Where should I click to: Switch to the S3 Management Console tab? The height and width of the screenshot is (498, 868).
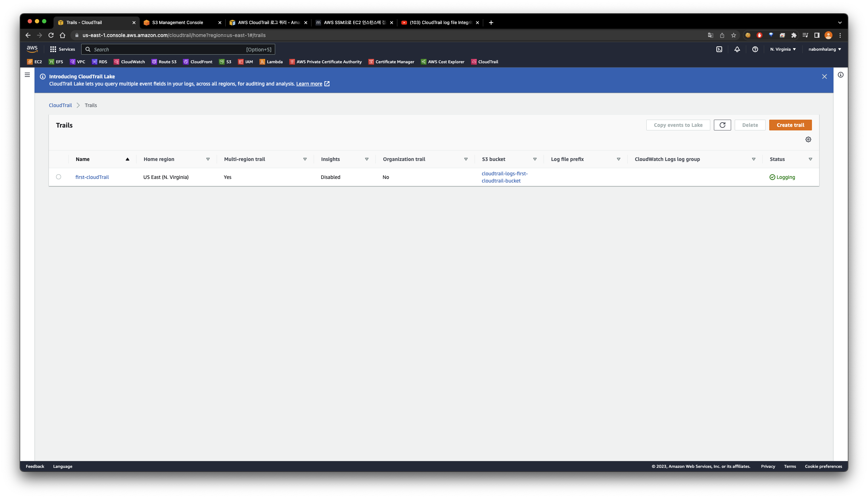pyautogui.click(x=183, y=22)
